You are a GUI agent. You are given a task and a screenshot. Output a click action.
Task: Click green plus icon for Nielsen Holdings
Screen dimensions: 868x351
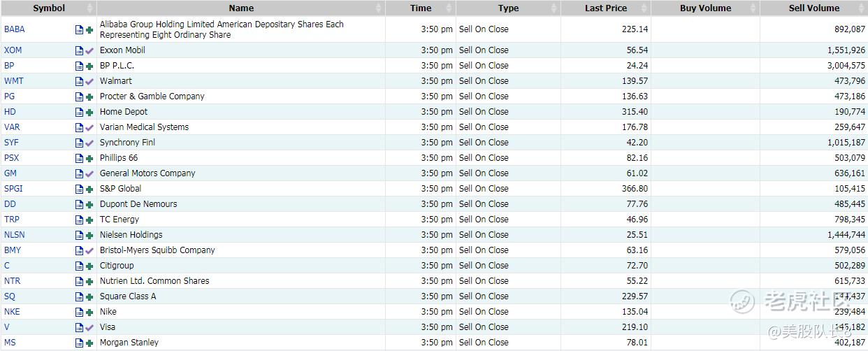point(89,235)
